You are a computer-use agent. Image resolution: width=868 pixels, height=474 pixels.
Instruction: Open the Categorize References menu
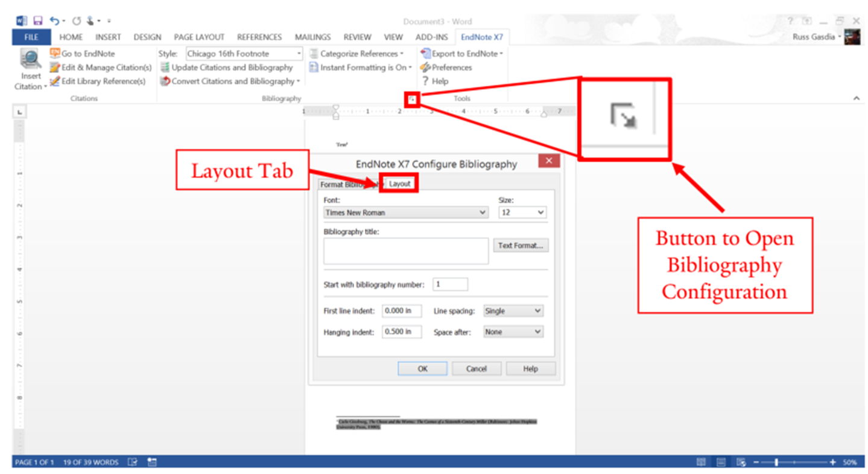click(356, 54)
